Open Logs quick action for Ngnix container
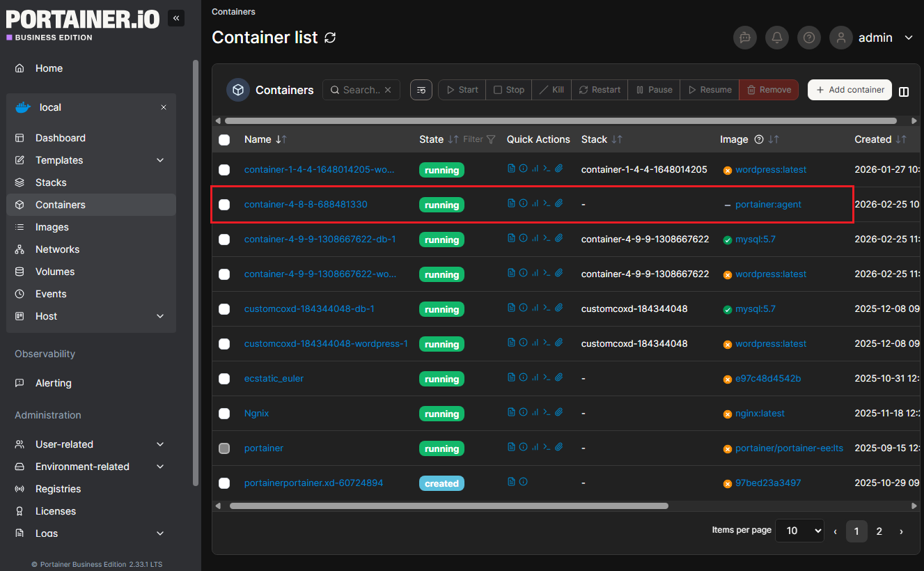This screenshot has width=924, height=571. [x=511, y=412]
